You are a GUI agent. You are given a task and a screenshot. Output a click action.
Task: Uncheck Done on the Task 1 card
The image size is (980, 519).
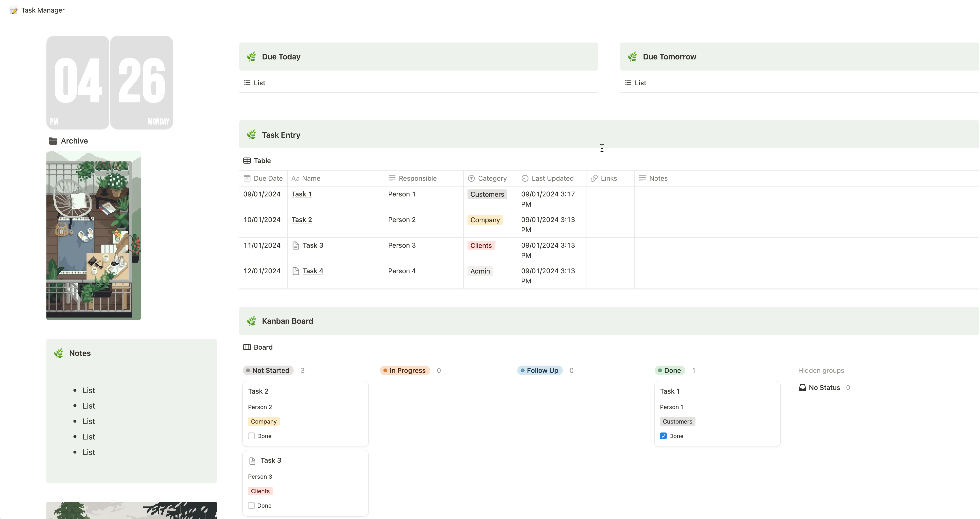[664, 436]
